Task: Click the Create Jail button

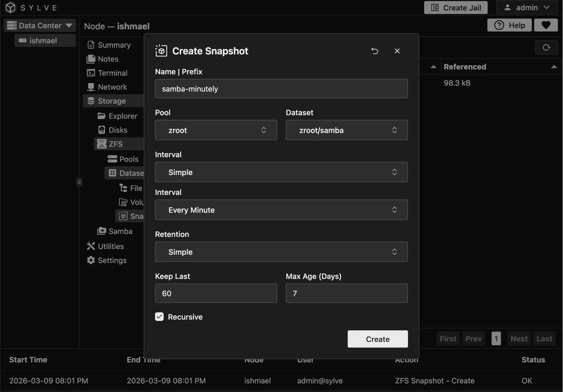Action: (456, 7)
